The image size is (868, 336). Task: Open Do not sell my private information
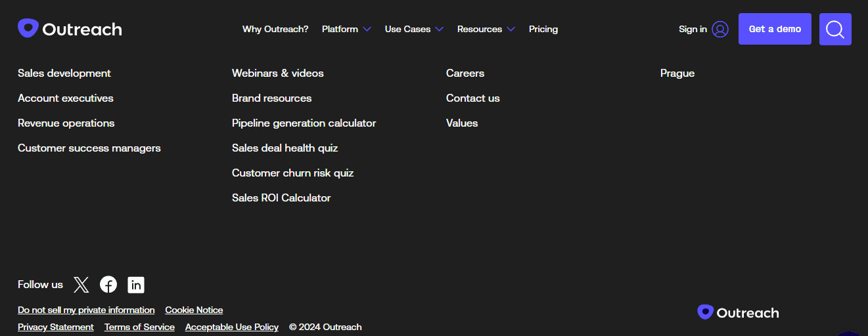[86, 310]
